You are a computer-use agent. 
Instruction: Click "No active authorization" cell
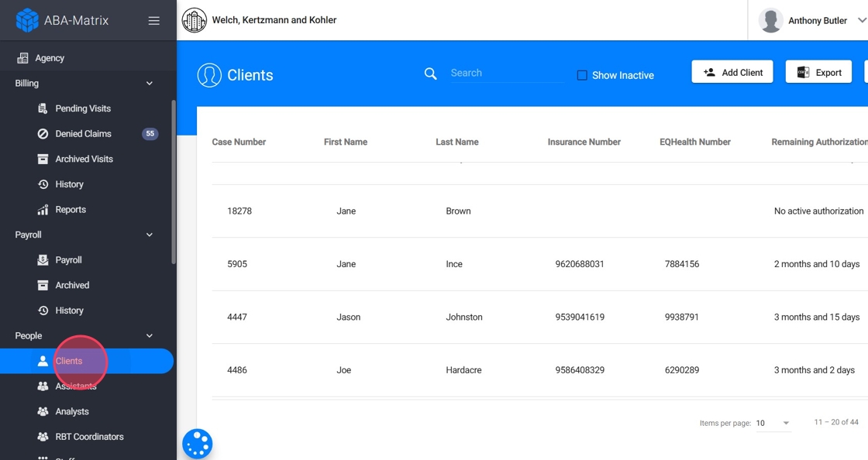pos(818,211)
